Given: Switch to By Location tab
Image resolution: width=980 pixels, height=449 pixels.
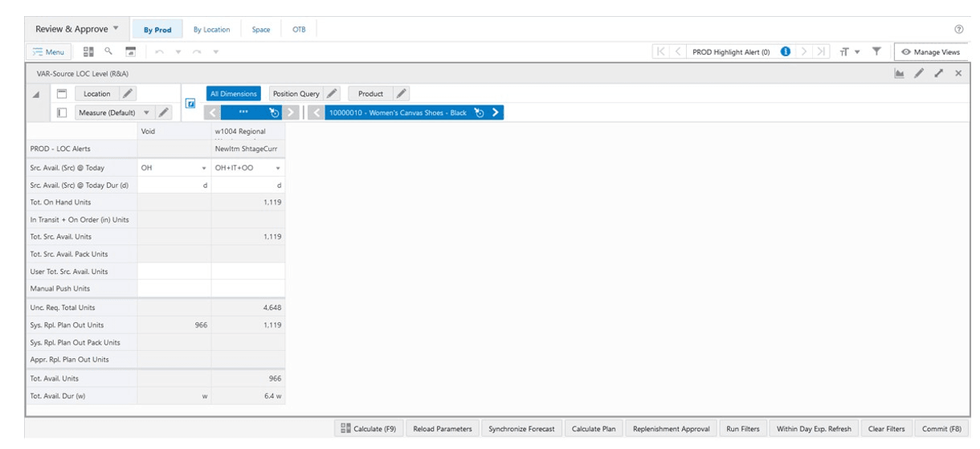Looking at the screenshot, I should click(x=212, y=30).
